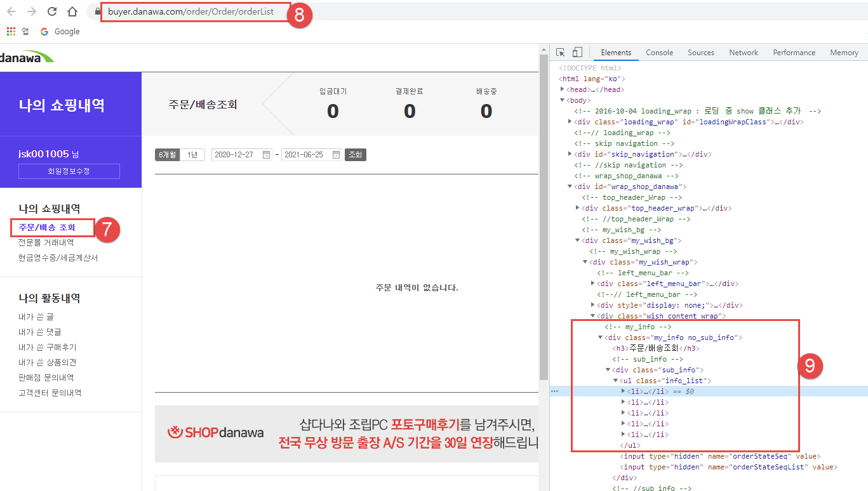The image size is (868, 491).
Task: Focus the address bar with orderList URL
Action: point(190,11)
